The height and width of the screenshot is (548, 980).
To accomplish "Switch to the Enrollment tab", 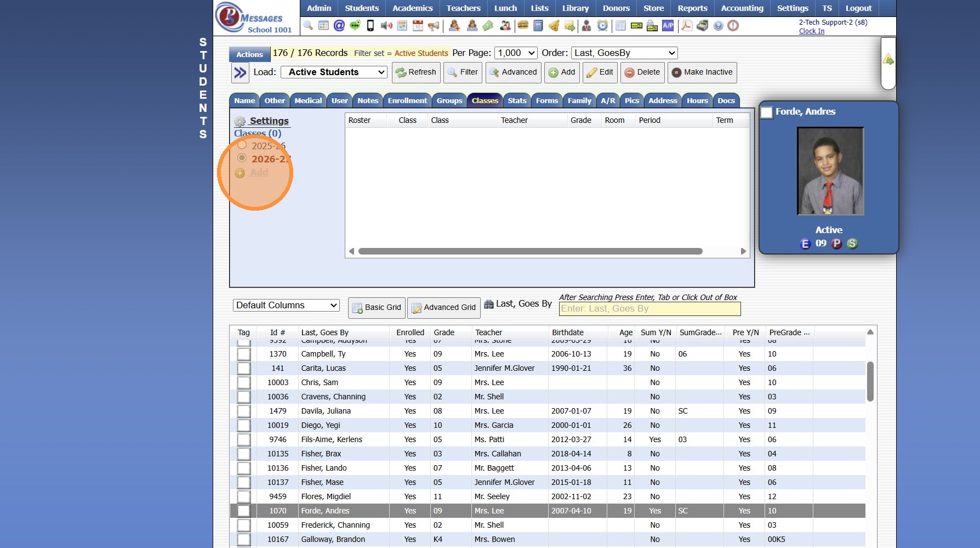I will point(407,101).
